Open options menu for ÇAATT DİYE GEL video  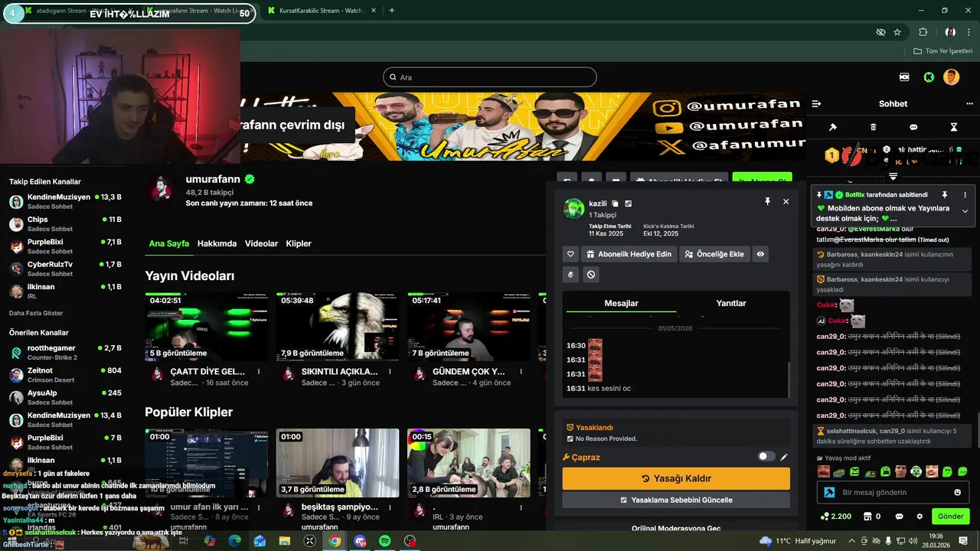(x=259, y=372)
